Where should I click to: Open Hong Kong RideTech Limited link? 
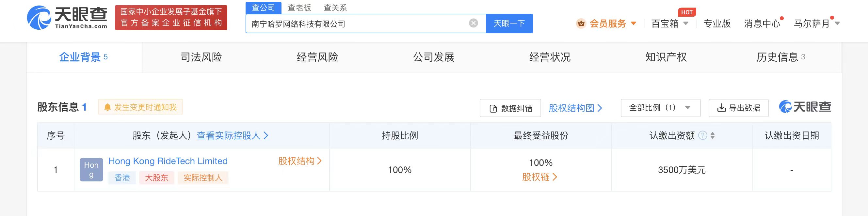click(168, 161)
